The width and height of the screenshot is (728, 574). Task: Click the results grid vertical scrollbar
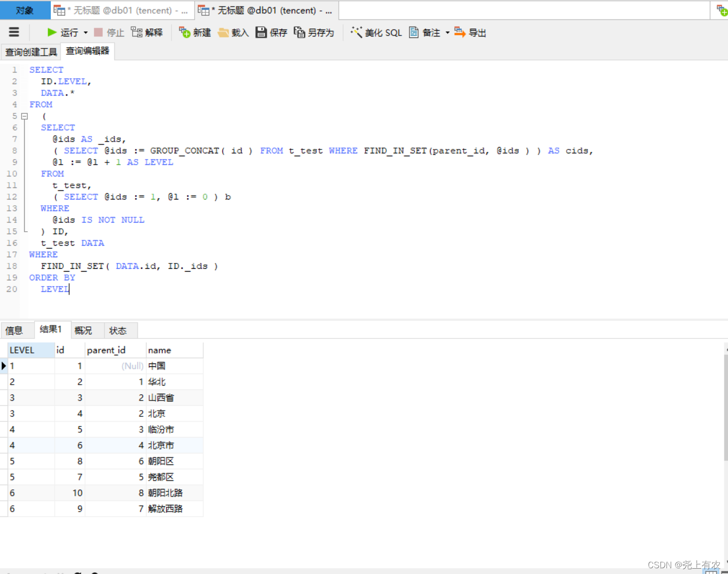tap(725, 409)
